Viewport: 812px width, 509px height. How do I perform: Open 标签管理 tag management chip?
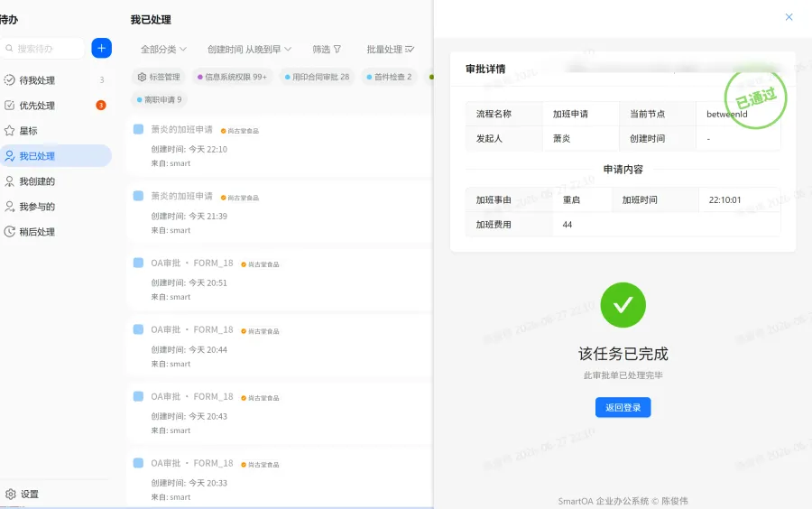point(159,77)
